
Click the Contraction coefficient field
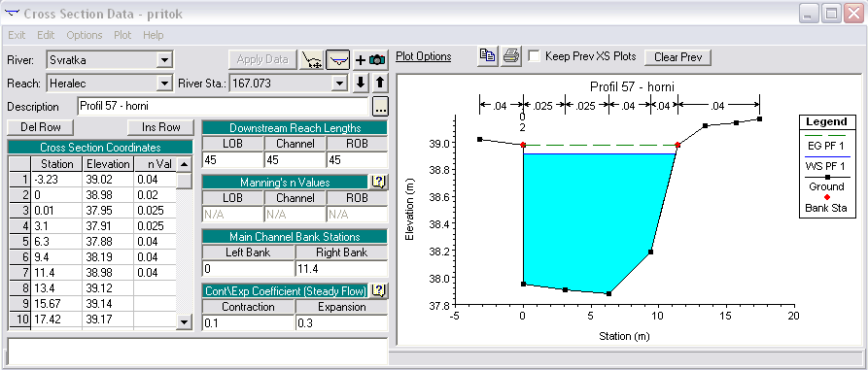pos(249,323)
